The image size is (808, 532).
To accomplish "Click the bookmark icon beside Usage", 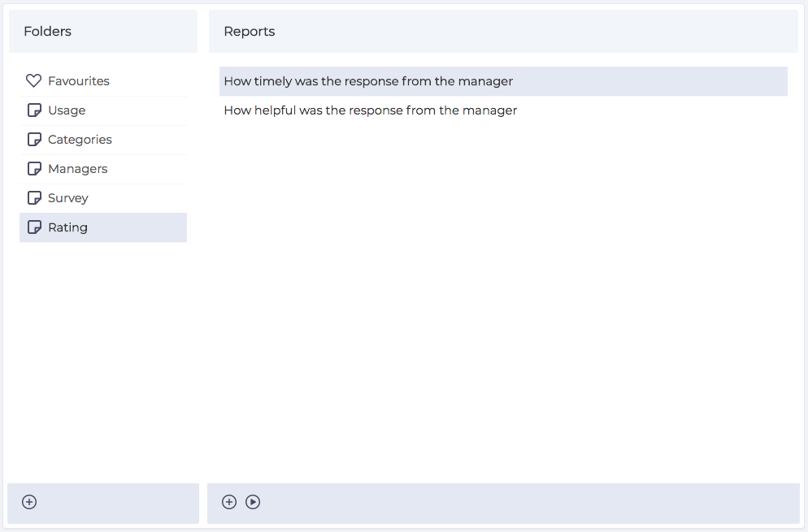I will pyautogui.click(x=33, y=110).
